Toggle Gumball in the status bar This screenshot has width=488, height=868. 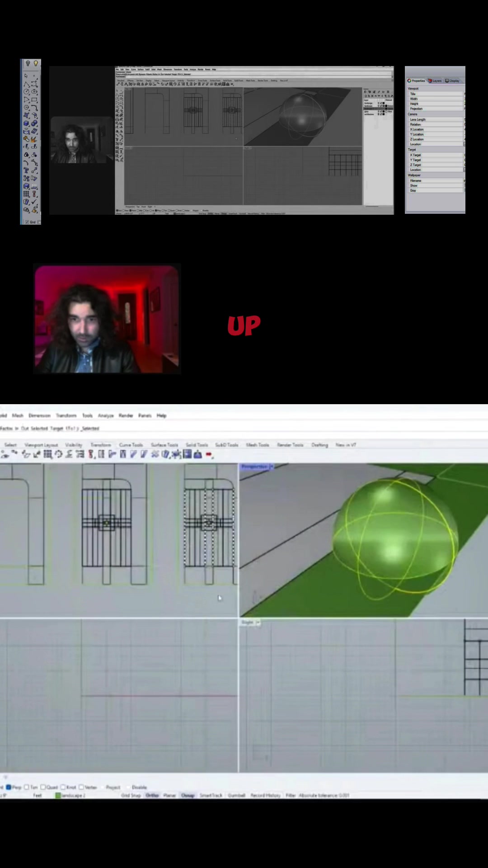click(236, 795)
